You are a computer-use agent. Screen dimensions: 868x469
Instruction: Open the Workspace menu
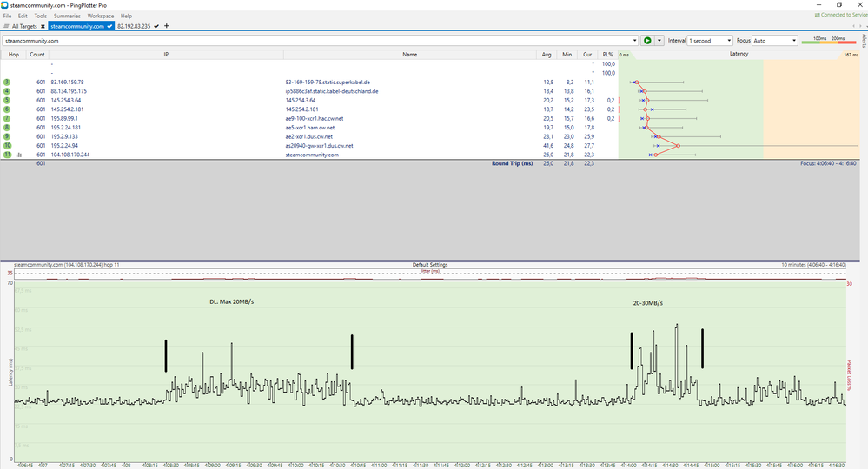(x=101, y=16)
